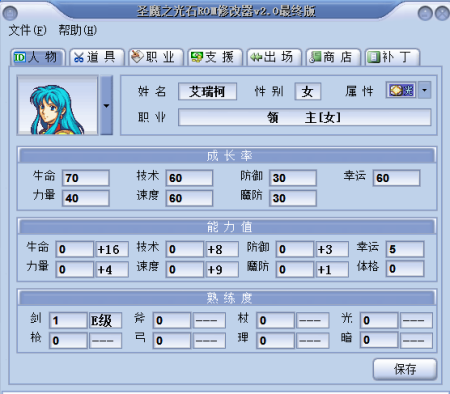Select the blue-haired character portrait
The image size is (450, 394).
[58, 105]
